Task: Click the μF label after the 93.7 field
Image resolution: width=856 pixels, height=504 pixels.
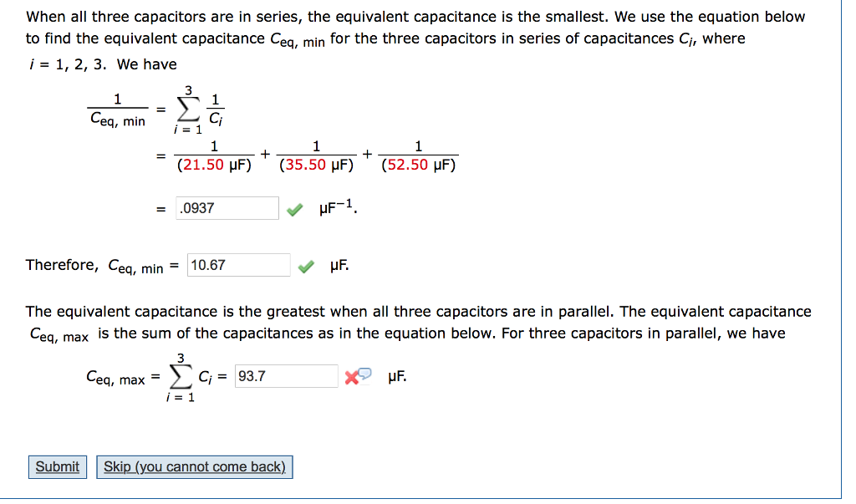Action: click(397, 376)
